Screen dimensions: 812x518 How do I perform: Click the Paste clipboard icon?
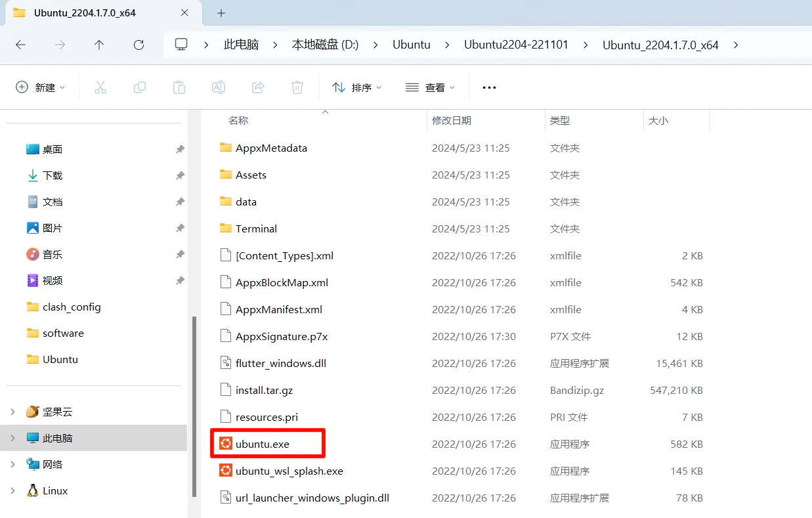click(179, 87)
